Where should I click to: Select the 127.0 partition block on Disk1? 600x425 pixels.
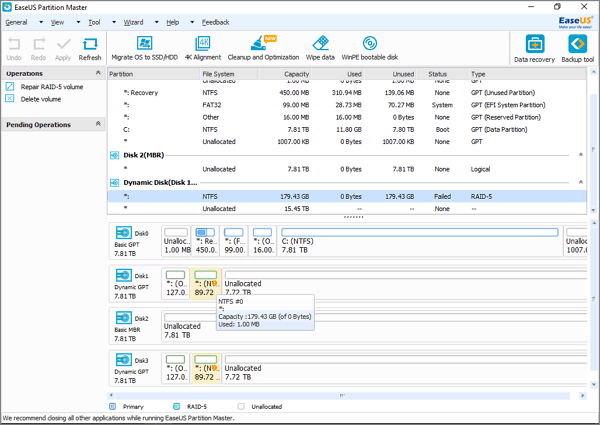176,283
